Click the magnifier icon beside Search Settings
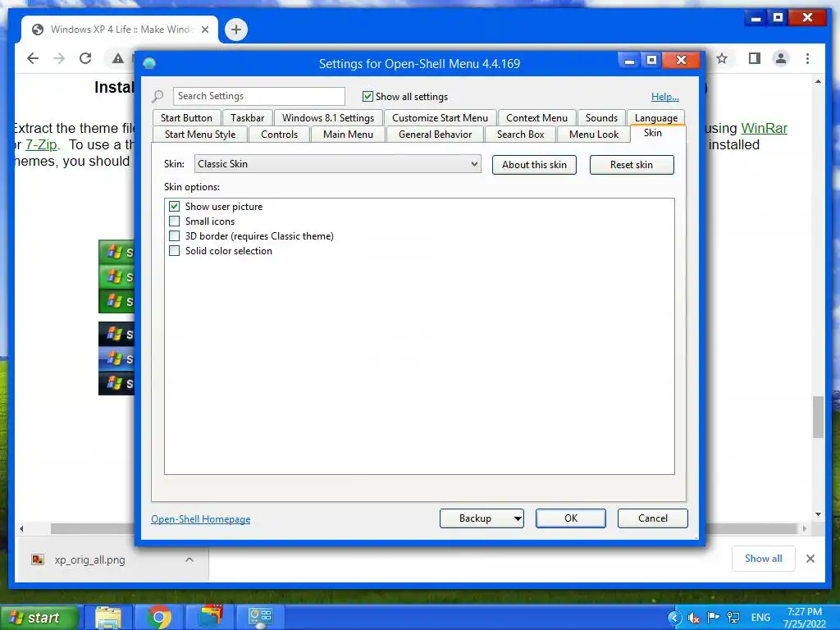Viewport: 840px width, 630px height. tap(157, 97)
